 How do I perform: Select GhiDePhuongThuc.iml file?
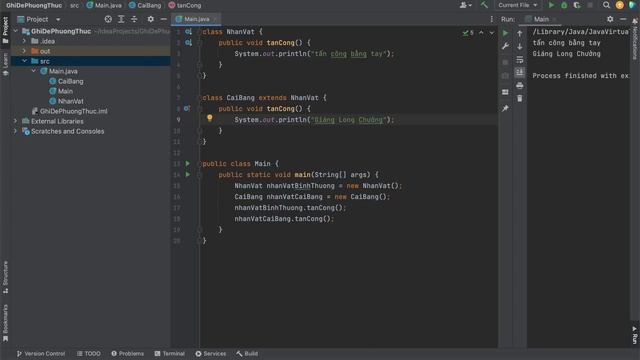point(69,111)
